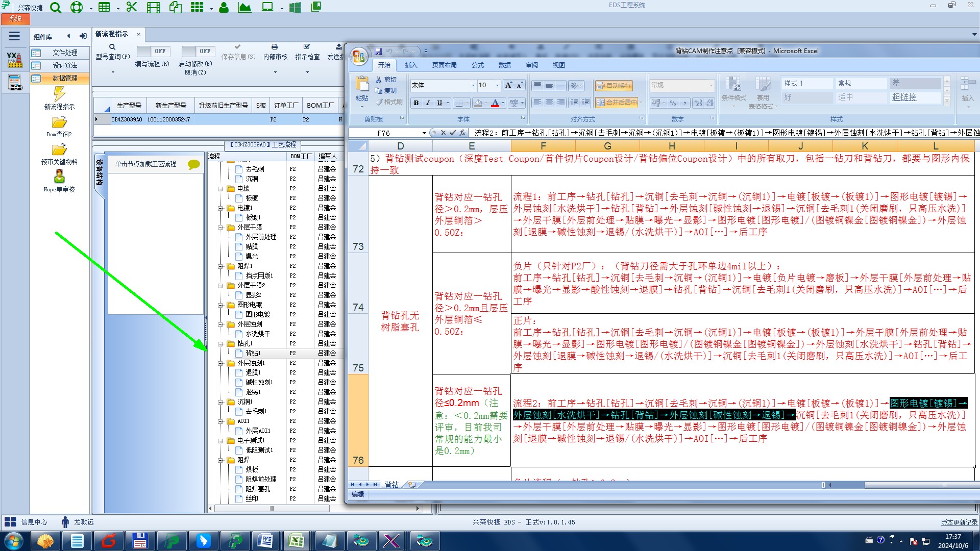This screenshot has width=980, height=551.
Task: Click the hamburger menu icon in the left sidebar
Action: click(14, 36)
